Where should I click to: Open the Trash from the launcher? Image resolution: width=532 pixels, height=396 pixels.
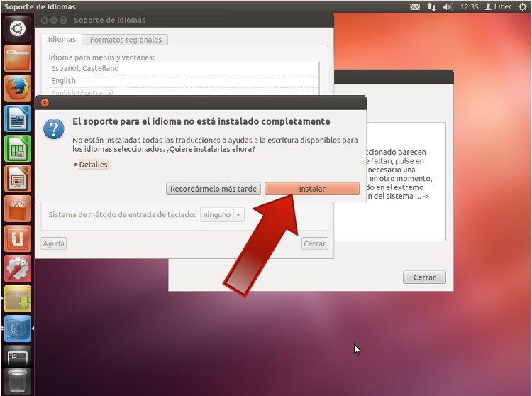[17, 381]
